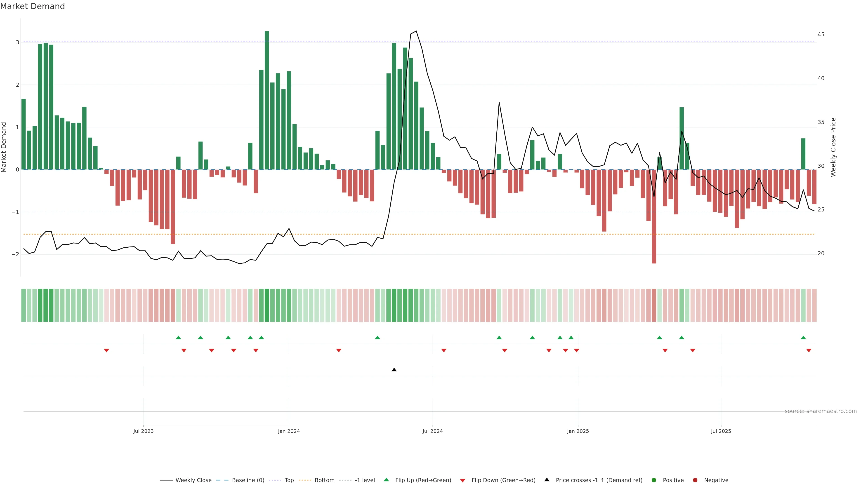The height and width of the screenshot is (488, 868).
Task: Click the last green flip-up marker at far right
Action: pos(803,338)
